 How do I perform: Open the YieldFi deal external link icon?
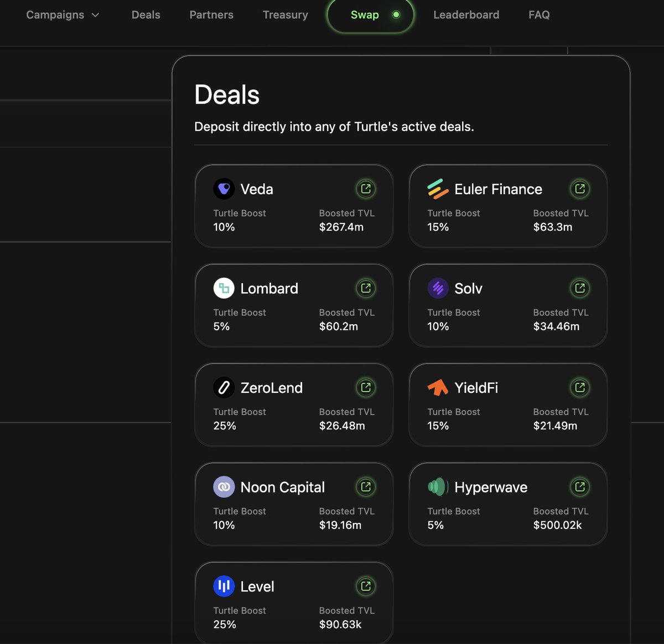(580, 387)
